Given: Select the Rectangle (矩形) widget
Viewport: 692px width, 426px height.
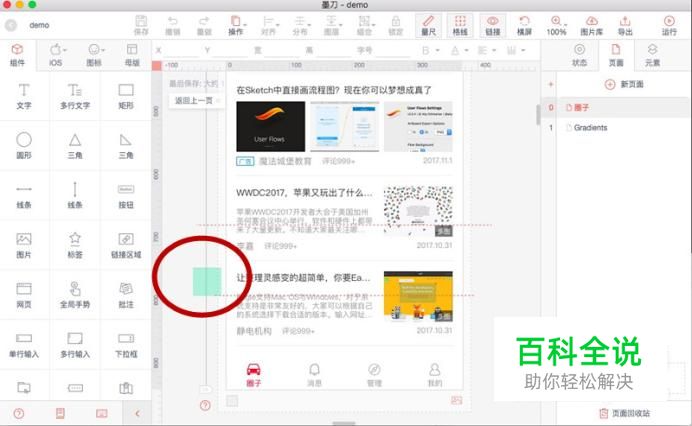Looking at the screenshot, I should point(126,96).
